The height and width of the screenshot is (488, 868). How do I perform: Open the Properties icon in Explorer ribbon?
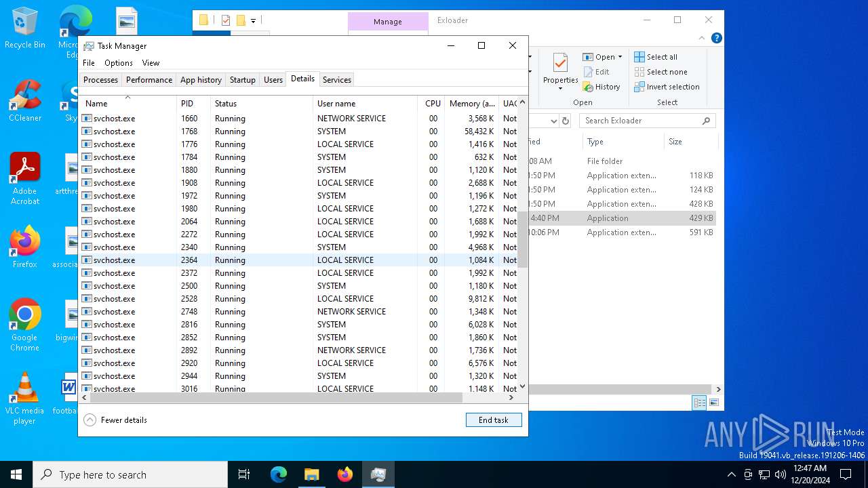[x=560, y=68]
